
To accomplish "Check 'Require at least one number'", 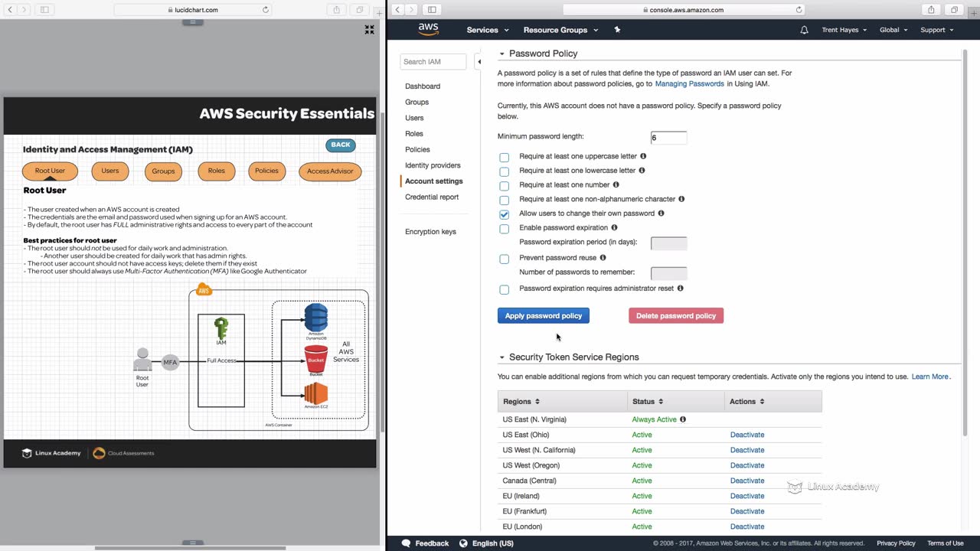I will click(x=504, y=185).
